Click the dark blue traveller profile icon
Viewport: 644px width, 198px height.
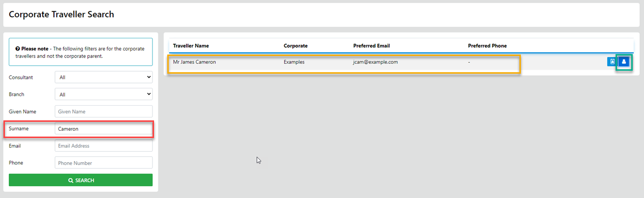tap(623, 62)
